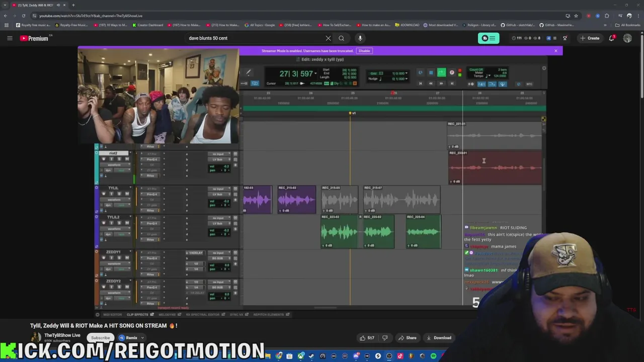Solo the riot2 track
This screenshot has width=644, height=362.
point(119,159)
